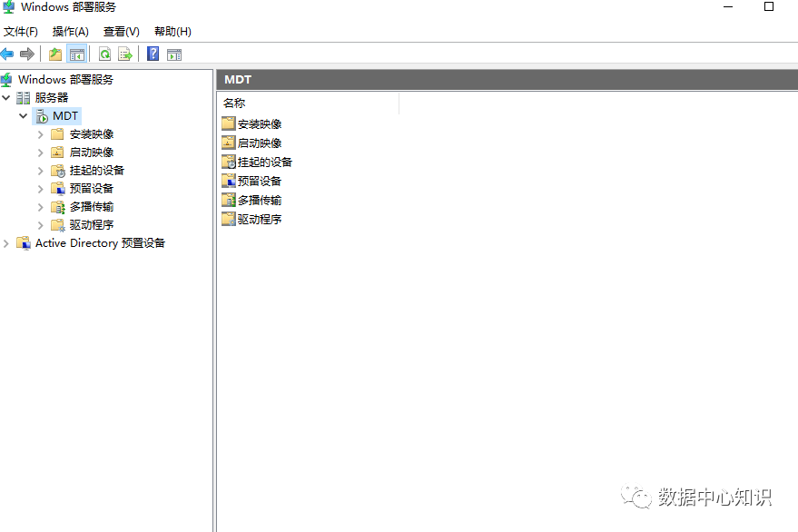Select Active Directory 预置设备 label
The height and width of the screenshot is (532, 798).
coord(100,242)
